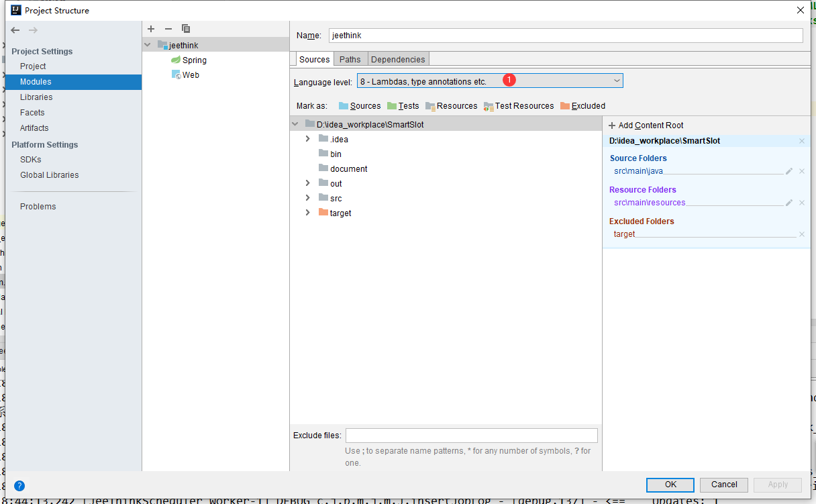Expand the .idea folder
The height and width of the screenshot is (504, 816).
point(307,139)
